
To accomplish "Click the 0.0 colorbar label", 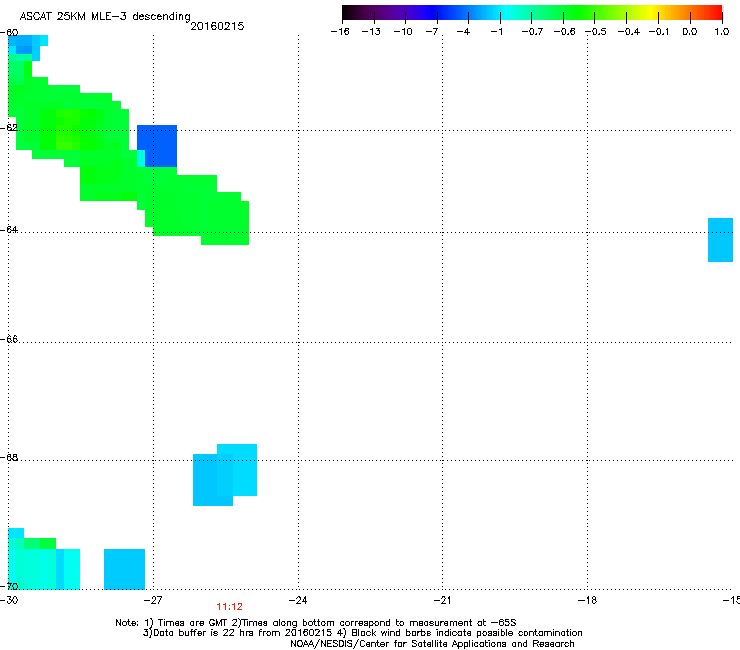I will point(690,32).
